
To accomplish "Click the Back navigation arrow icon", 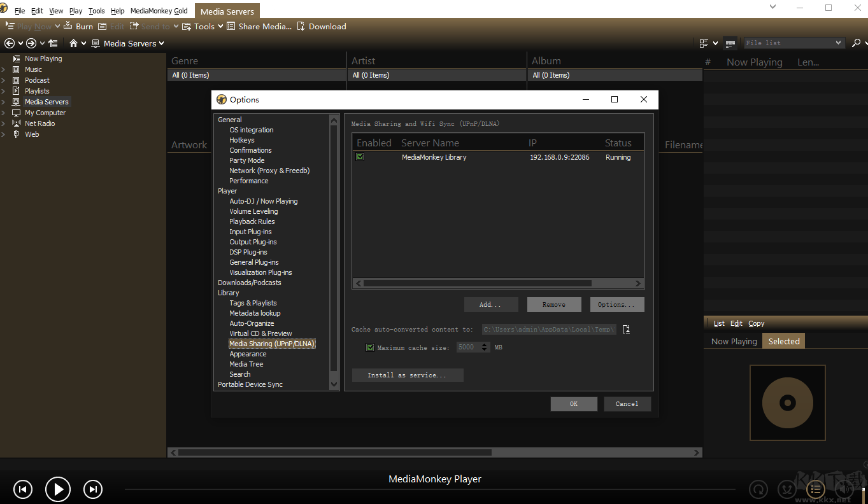I will (x=10, y=43).
